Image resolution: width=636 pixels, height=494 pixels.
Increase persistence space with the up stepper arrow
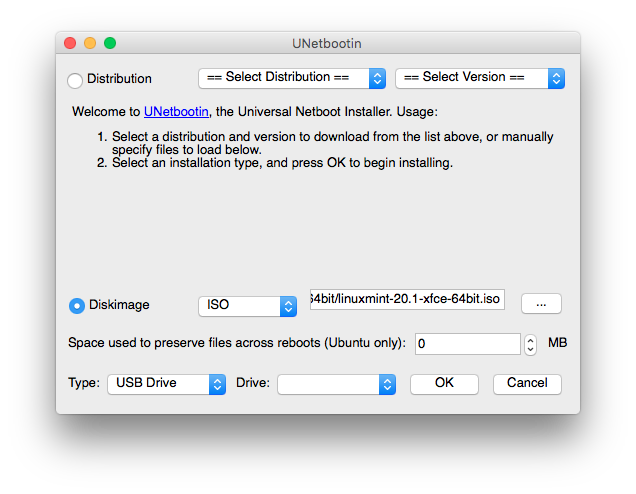coord(530,340)
